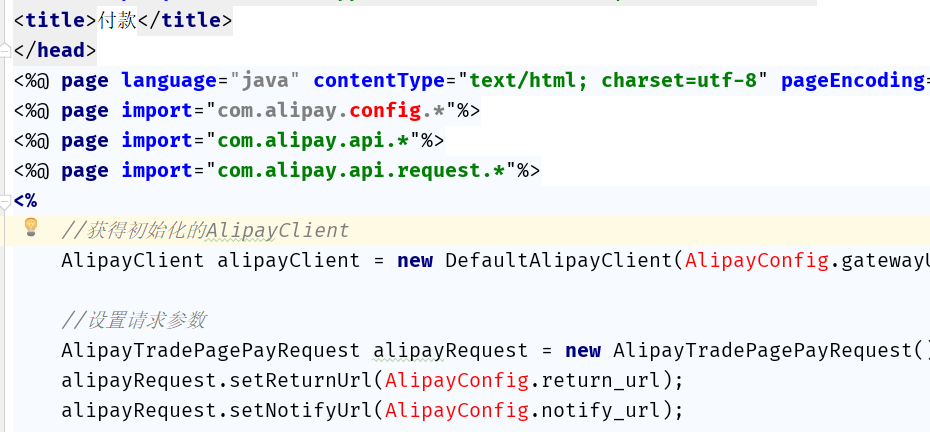Click the "com.alipay.api.request.*" import string

[361, 170]
